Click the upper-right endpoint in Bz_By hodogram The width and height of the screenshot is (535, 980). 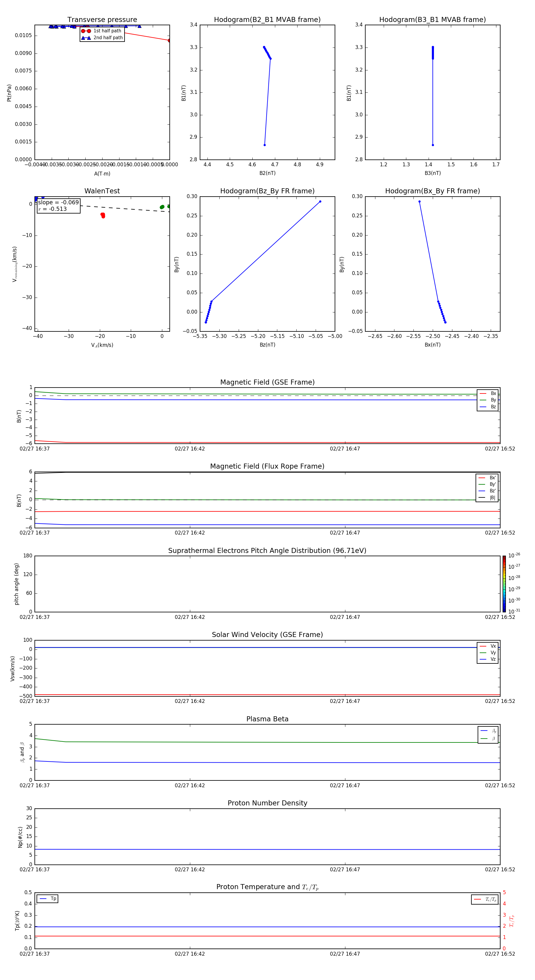tap(320, 202)
